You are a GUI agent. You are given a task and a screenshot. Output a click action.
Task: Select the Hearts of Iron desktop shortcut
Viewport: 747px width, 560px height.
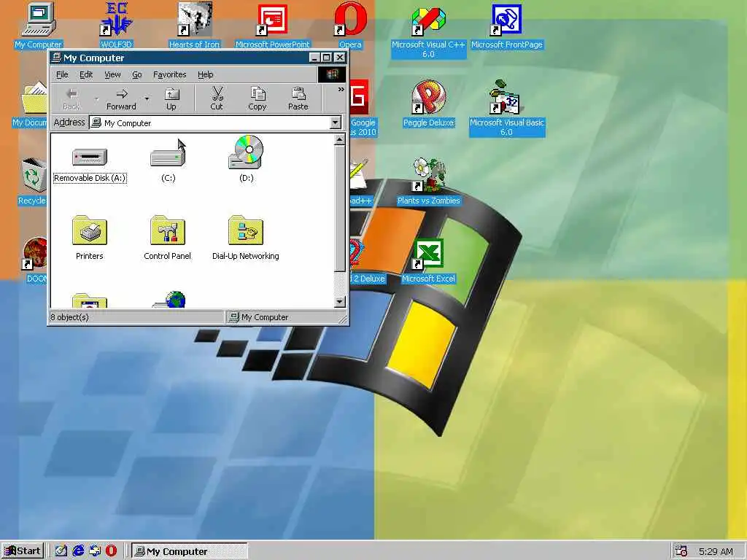[x=194, y=26]
